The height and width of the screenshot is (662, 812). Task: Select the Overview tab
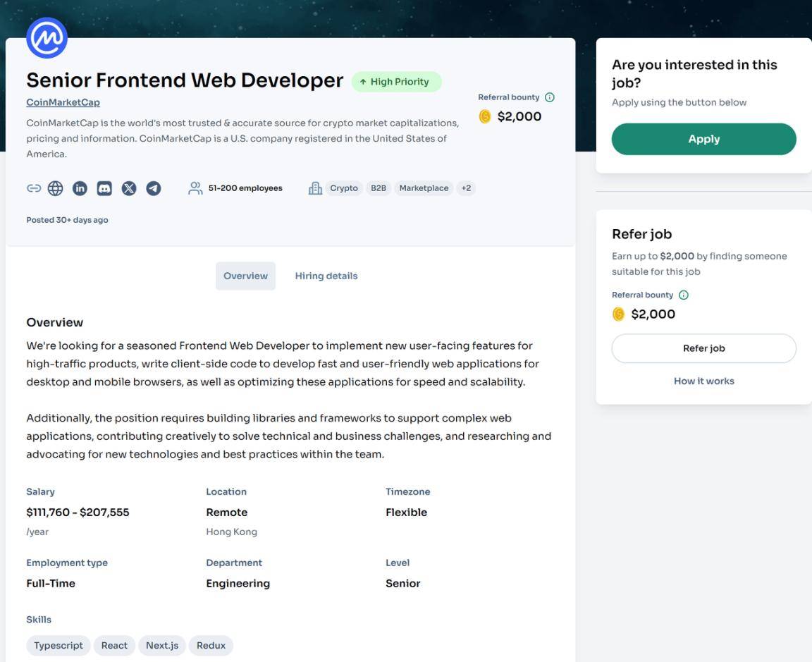click(245, 276)
